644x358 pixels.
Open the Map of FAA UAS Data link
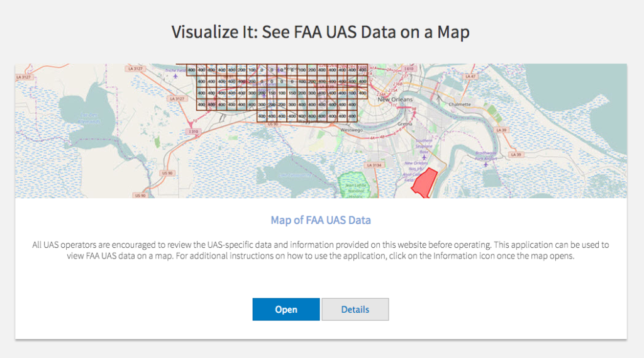click(320, 220)
